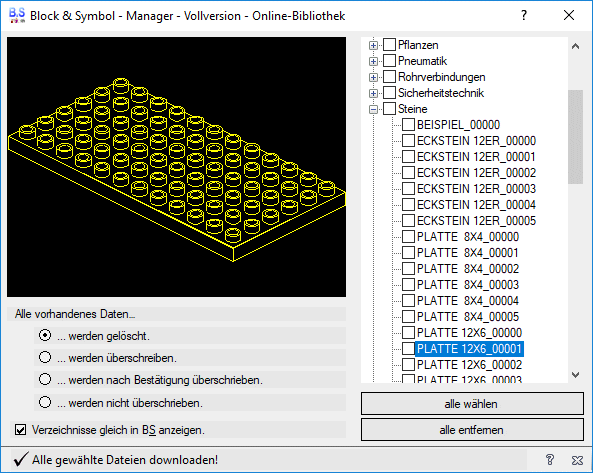Click the cancel X icon in bottom bar
The height and width of the screenshot is (473, 593).
point(577,460)
